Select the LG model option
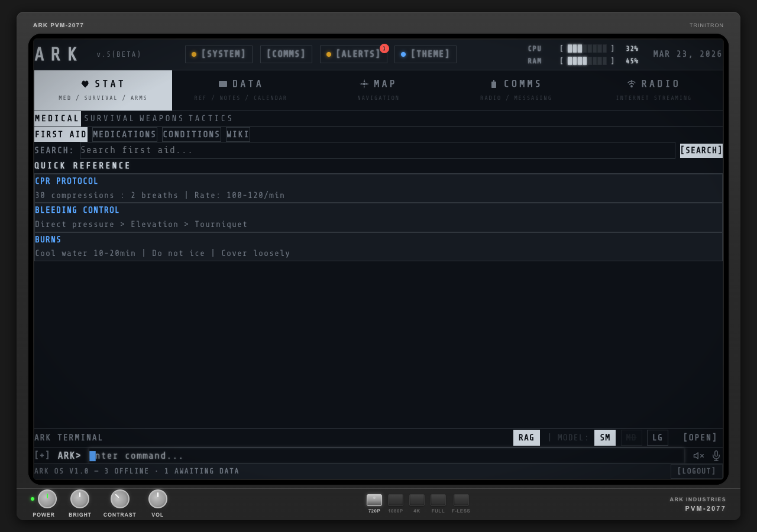 point(657,437)
